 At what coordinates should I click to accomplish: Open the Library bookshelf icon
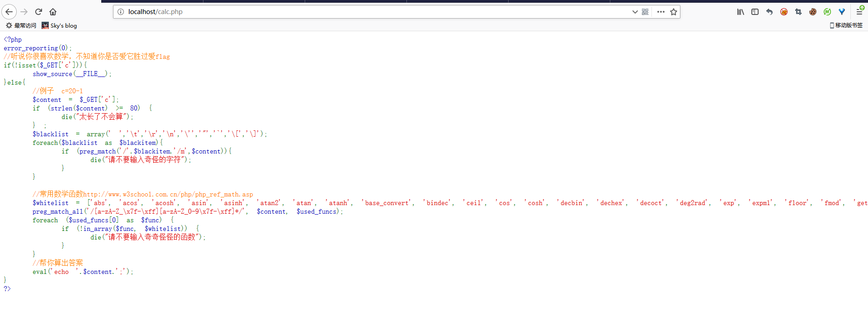point(741,12)
